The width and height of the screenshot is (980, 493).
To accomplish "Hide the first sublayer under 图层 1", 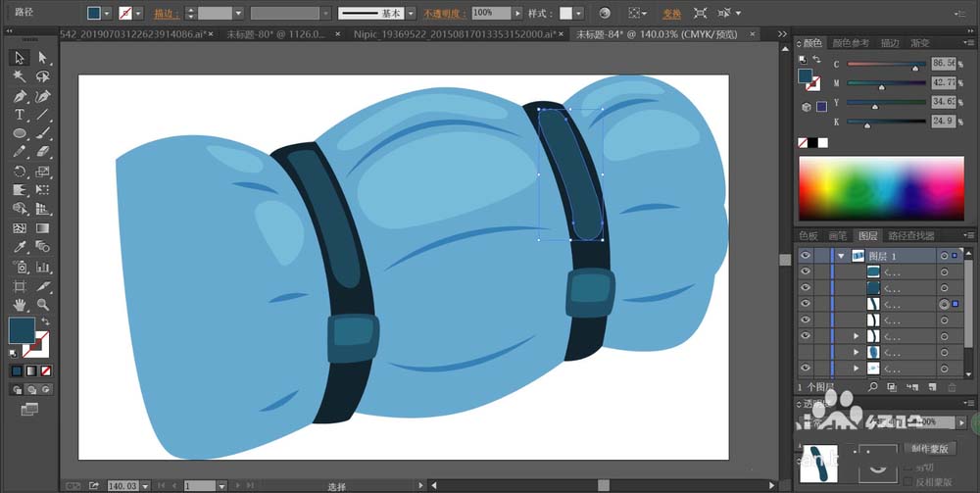I will click(805, 271).
